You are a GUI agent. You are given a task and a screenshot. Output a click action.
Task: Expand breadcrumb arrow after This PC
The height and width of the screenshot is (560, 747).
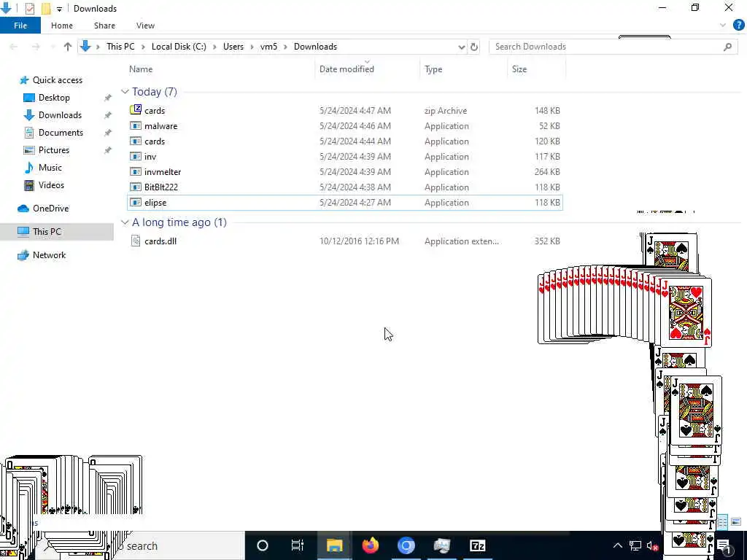[143, 47]
